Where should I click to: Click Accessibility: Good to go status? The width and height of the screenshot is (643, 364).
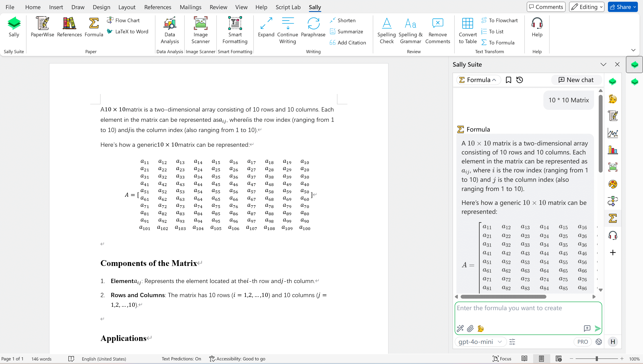coord(237,359)
